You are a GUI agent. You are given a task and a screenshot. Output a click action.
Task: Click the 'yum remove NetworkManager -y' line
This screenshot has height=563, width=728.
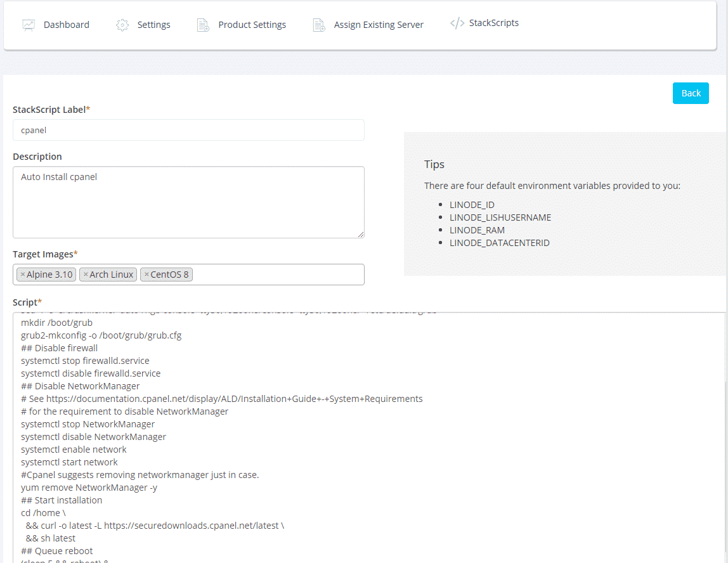pyautogui.click(x=89, y=488)
